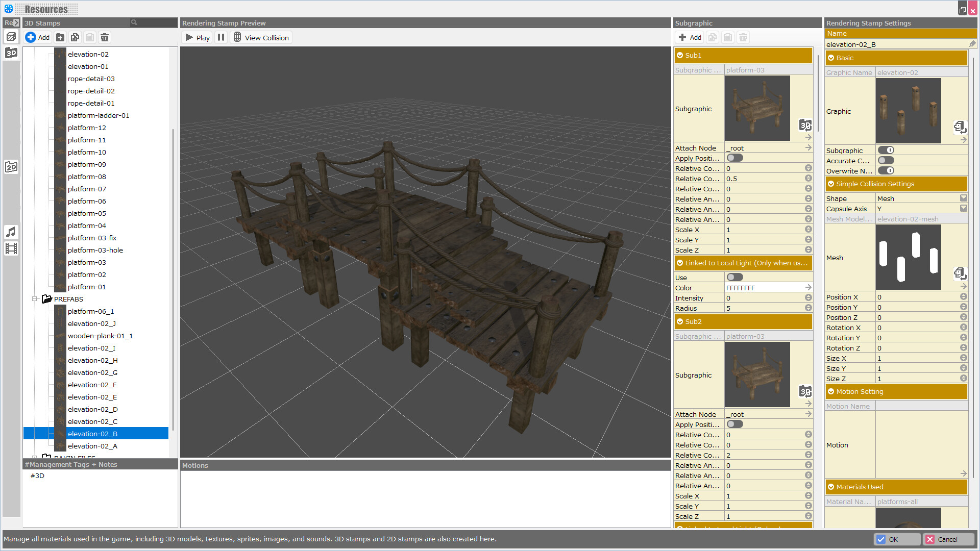Open the 2D resources section in sidebar
The width and height of the screenshot is (980, 551).
[11, 166]
